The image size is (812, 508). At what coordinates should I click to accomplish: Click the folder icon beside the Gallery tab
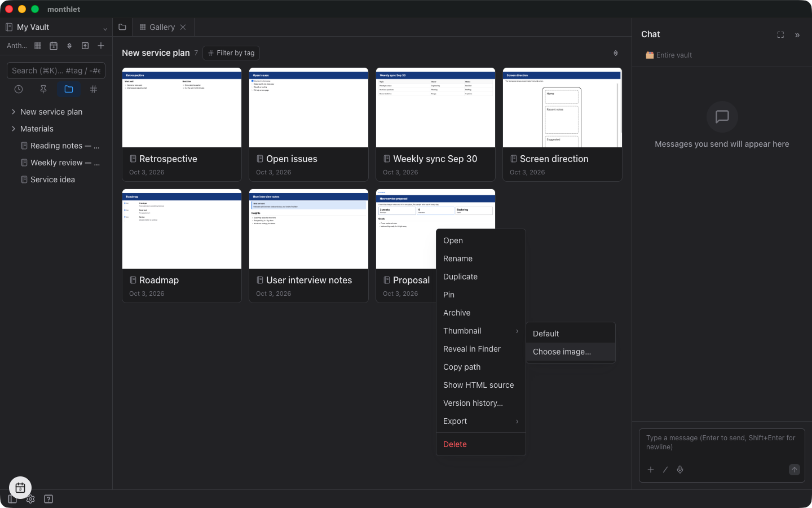coord(122,27)
